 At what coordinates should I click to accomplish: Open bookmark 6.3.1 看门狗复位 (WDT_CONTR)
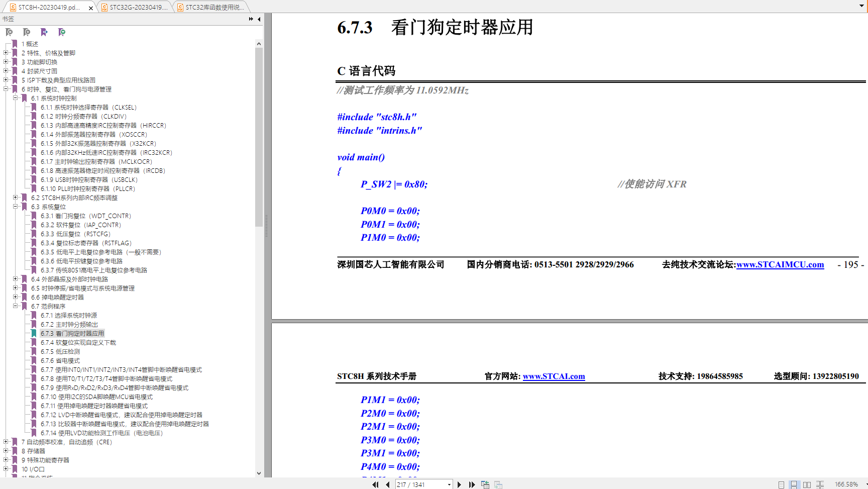tap(86, 216)
